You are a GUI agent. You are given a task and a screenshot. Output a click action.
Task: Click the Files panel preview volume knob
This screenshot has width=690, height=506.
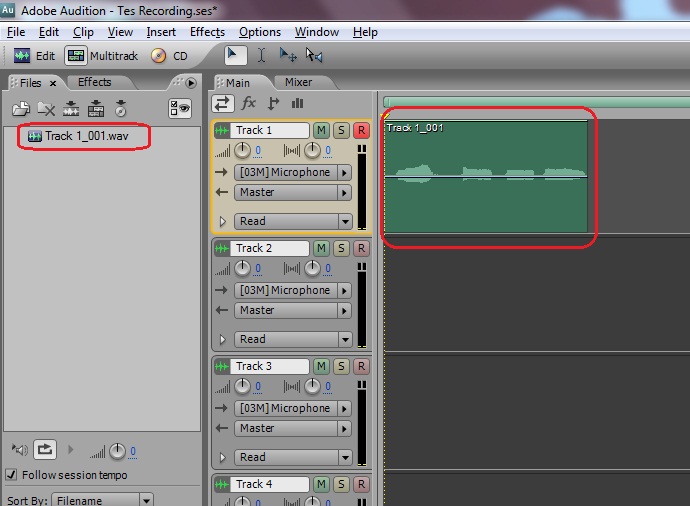(x=117, y=451)
